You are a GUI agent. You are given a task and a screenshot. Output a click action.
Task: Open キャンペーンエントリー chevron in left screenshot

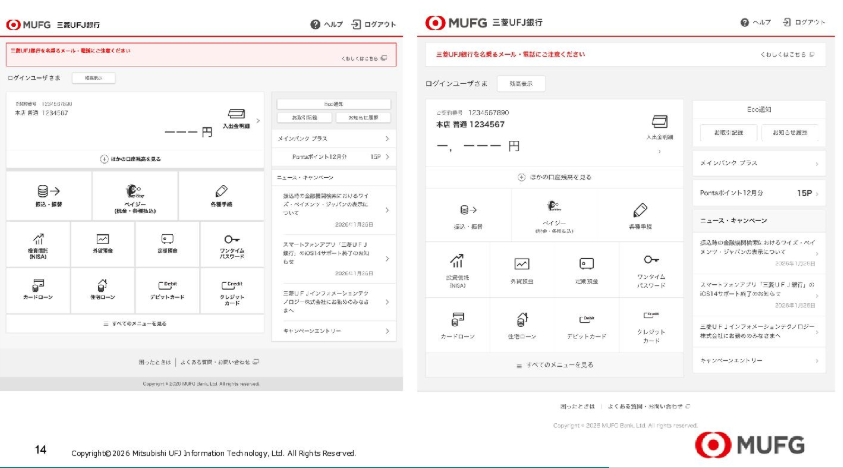pos(387,331)
